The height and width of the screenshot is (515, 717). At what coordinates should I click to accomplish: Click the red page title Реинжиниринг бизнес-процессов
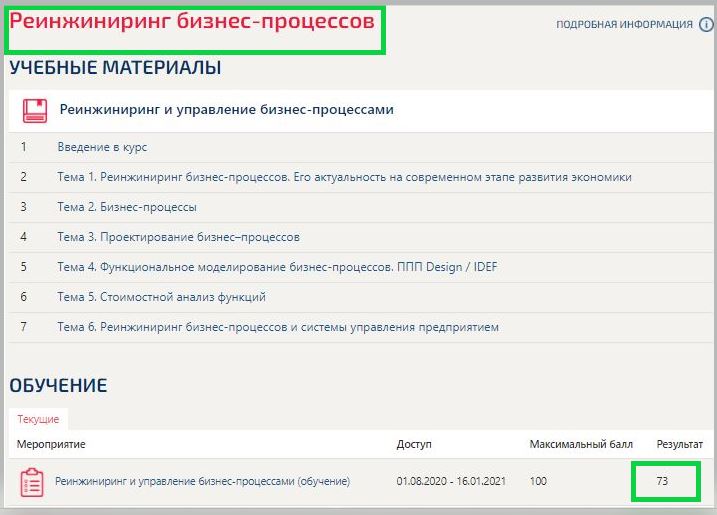click(193, 21)
